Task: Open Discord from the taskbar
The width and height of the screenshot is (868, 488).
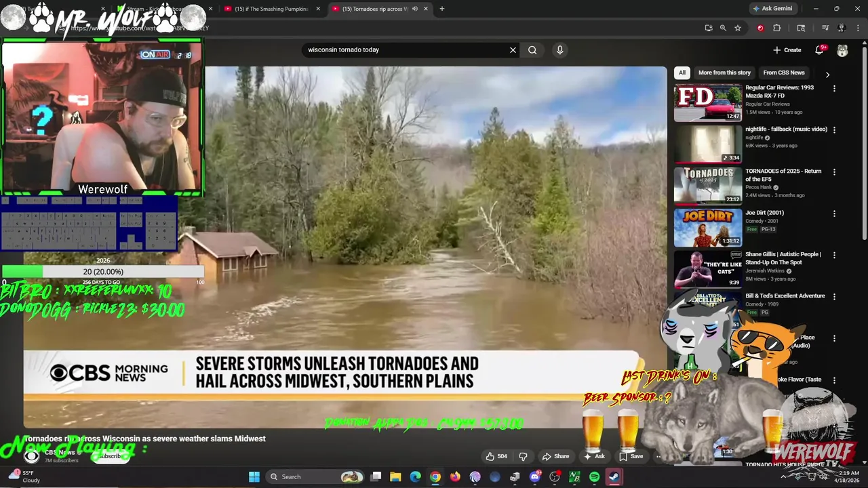Action: (534, 476)
